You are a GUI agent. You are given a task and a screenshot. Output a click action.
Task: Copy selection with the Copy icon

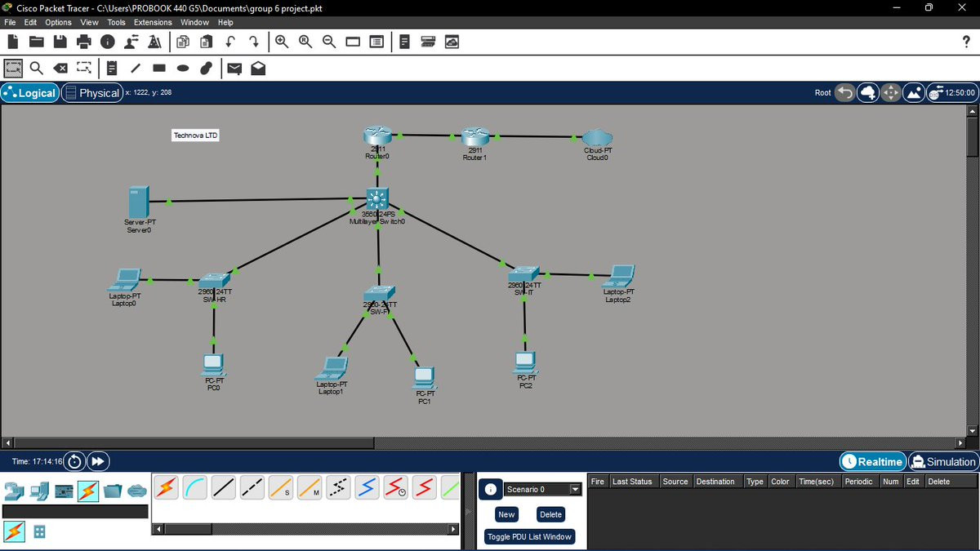(183, 42)
